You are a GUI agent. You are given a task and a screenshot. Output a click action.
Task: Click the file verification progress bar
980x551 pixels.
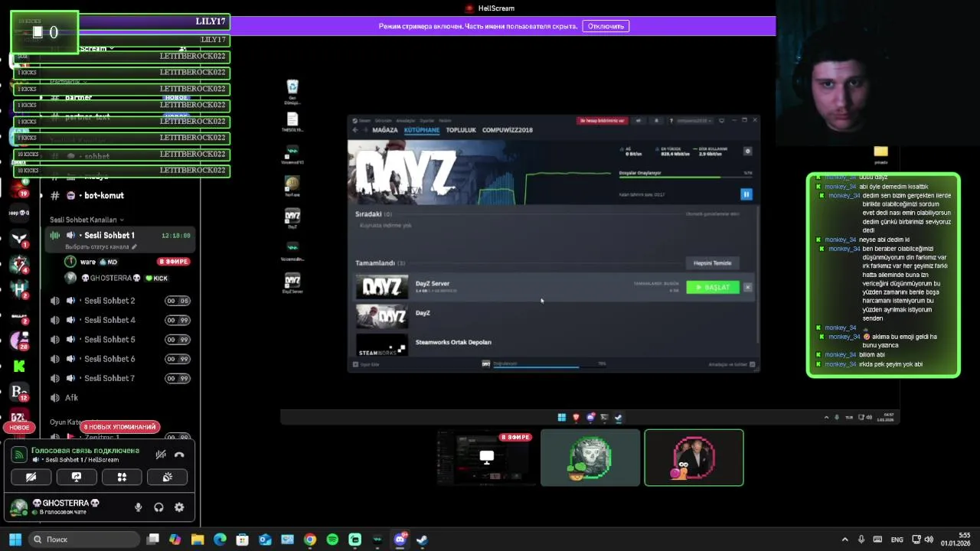click(685, 177)
